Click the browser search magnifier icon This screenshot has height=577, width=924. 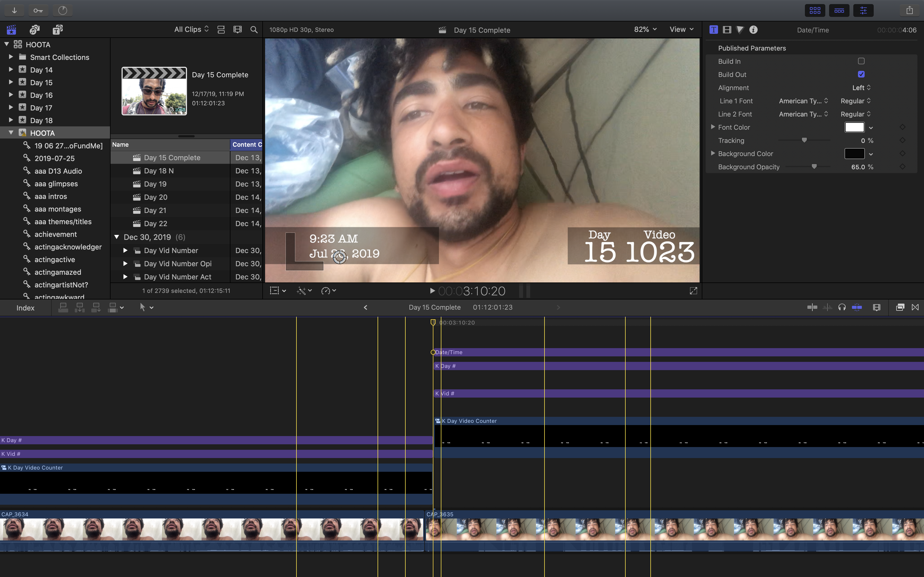coord(254,30)
